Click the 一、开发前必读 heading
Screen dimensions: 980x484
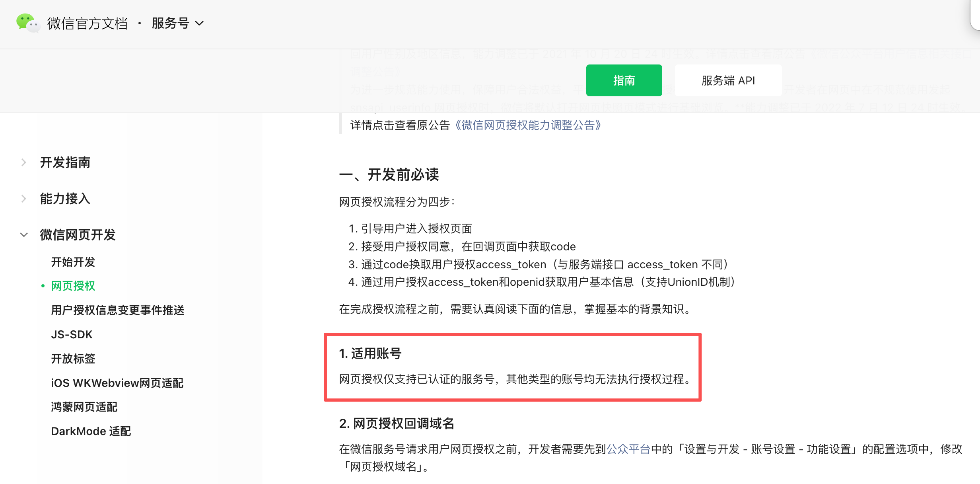tap(389, 174)
